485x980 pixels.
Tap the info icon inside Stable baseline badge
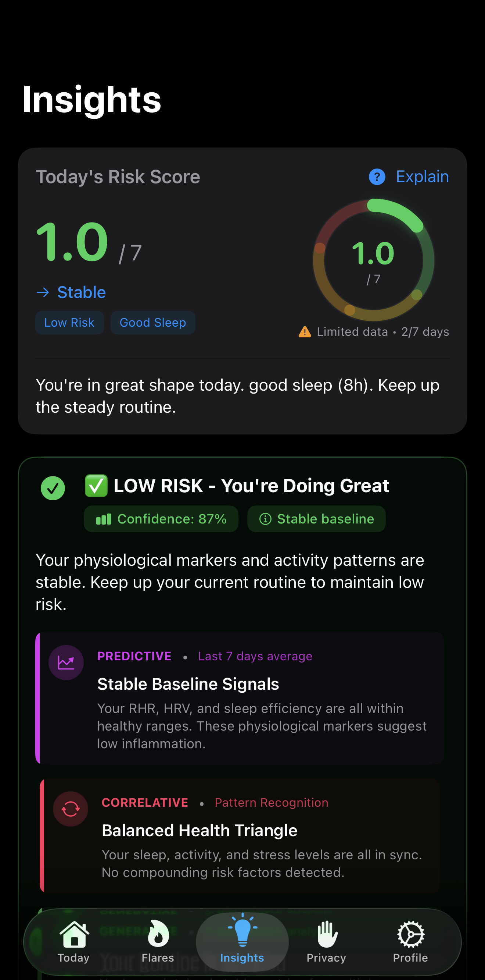266,519
